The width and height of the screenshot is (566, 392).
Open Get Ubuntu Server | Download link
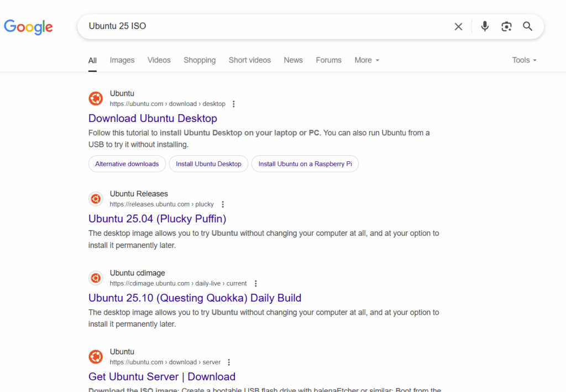[x=162, y=377]
